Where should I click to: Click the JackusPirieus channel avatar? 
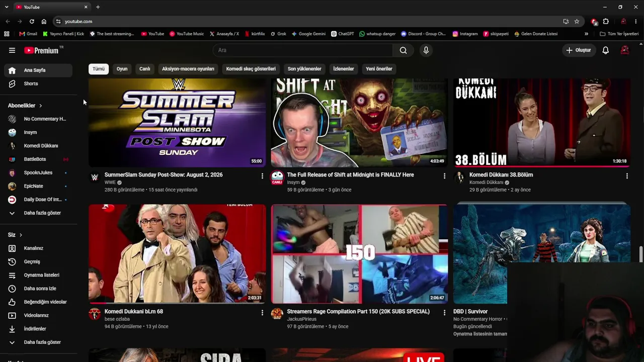[277, 314]
